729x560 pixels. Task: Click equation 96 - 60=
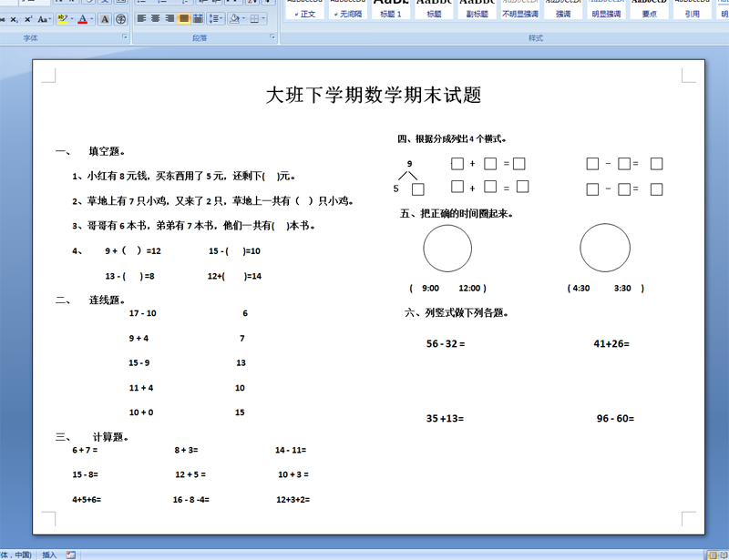click(615, 419)
